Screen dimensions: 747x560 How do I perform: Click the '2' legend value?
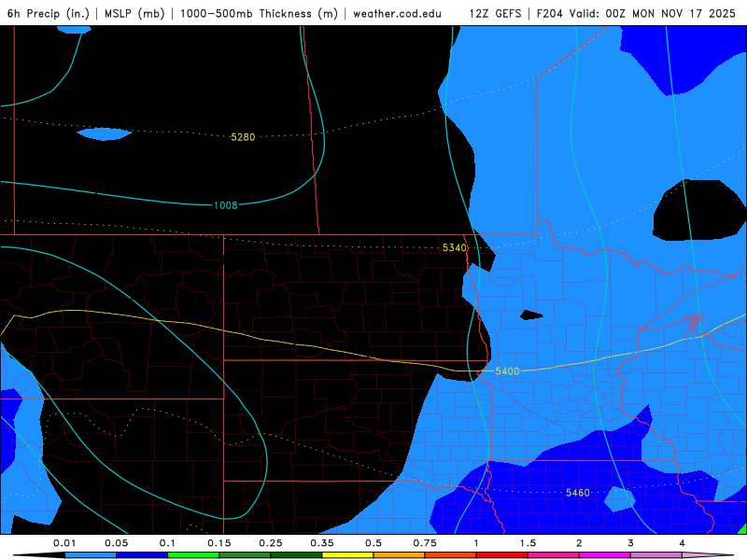pyautogui.click(x=579, y=543)
